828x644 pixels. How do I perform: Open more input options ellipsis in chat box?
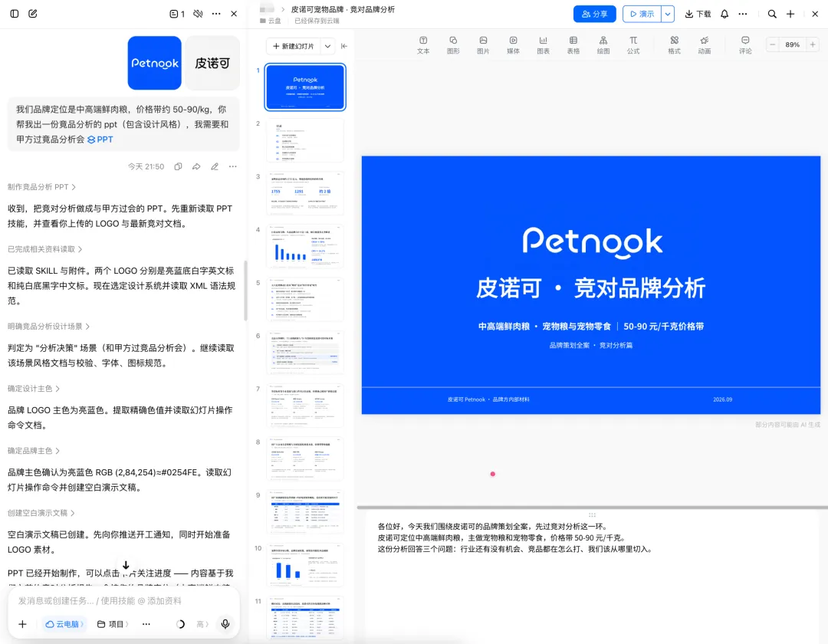point(146,624)
